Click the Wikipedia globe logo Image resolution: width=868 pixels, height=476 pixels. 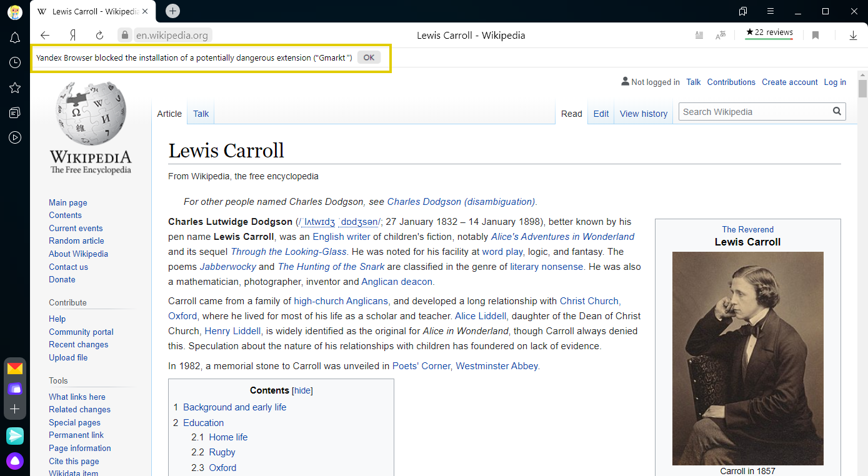tap(91, 113)
